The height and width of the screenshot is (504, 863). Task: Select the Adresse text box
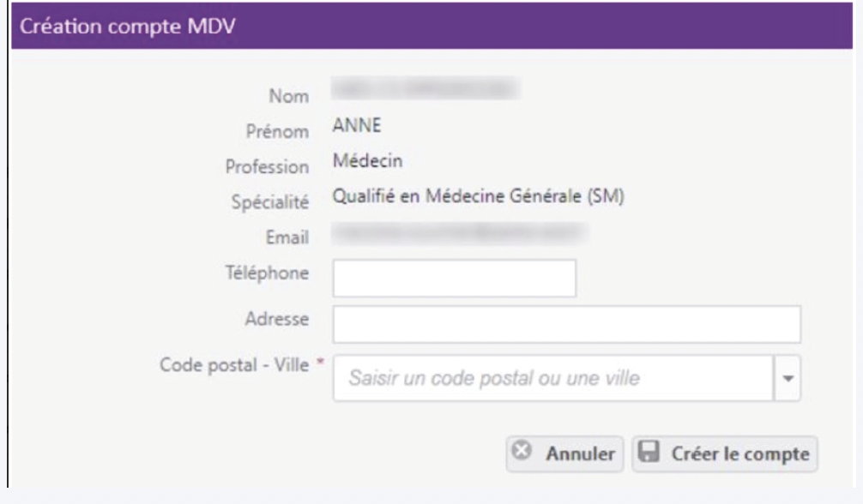566,325
